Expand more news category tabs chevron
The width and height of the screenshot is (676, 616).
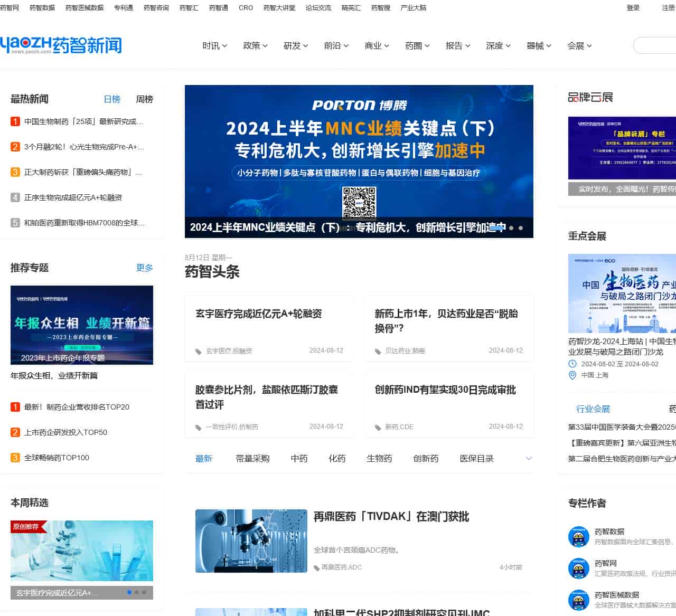(x=529, y=458)
